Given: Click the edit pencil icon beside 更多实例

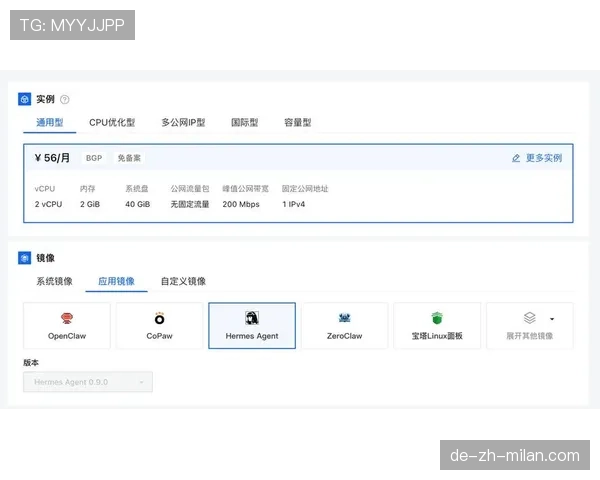Looking at the screenshot, I should 516,158.
